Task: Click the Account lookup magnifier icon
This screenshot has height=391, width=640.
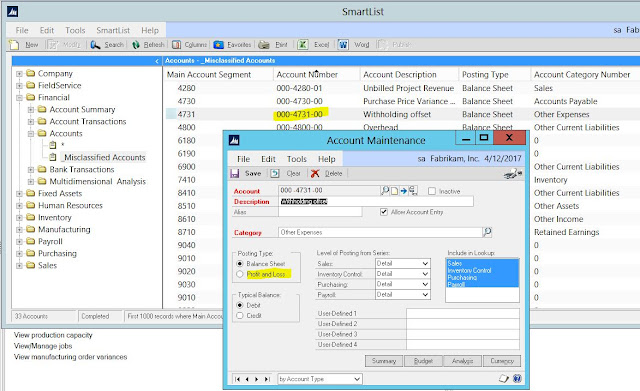Action: (384, 191)
